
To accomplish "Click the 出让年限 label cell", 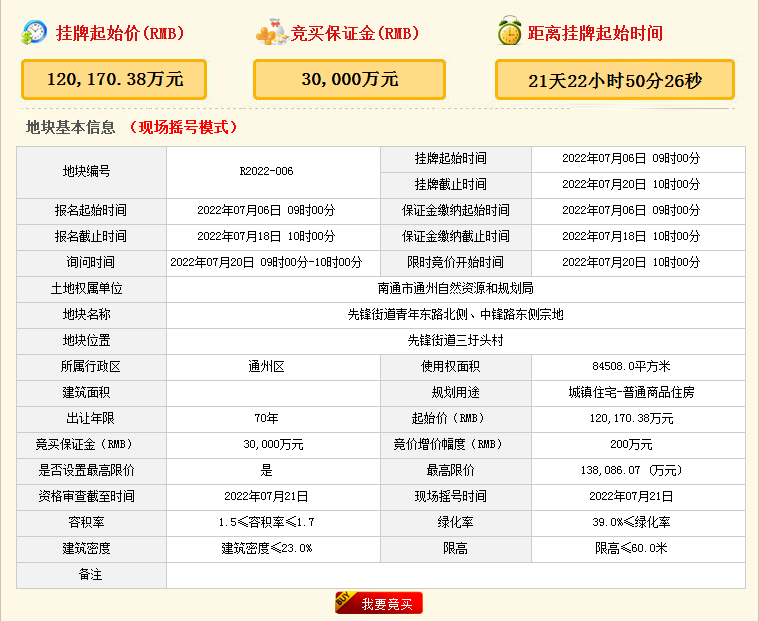I will (x=91, y=419).
